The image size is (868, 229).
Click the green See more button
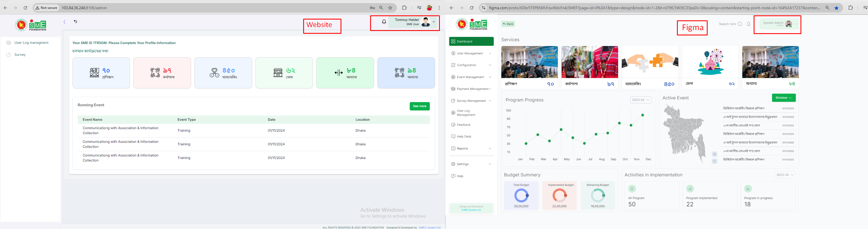(419, 106)
